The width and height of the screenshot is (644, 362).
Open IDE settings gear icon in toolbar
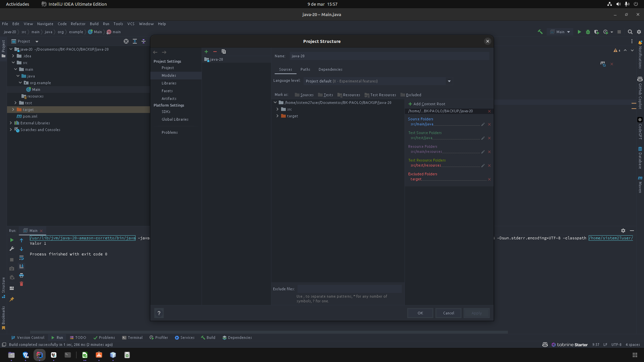tap(639, 32)
